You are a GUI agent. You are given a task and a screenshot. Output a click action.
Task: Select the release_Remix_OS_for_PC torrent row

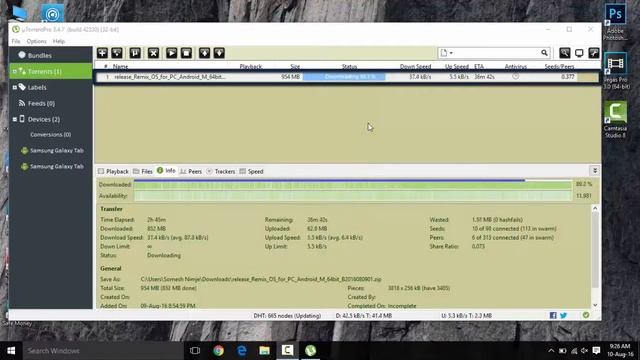(x=347, y=77)
